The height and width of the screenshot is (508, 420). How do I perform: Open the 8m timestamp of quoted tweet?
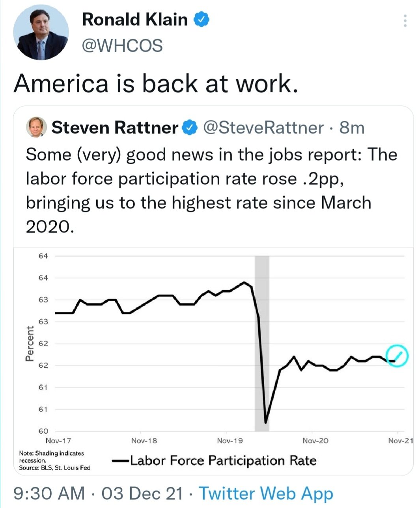tap(352, 127)
